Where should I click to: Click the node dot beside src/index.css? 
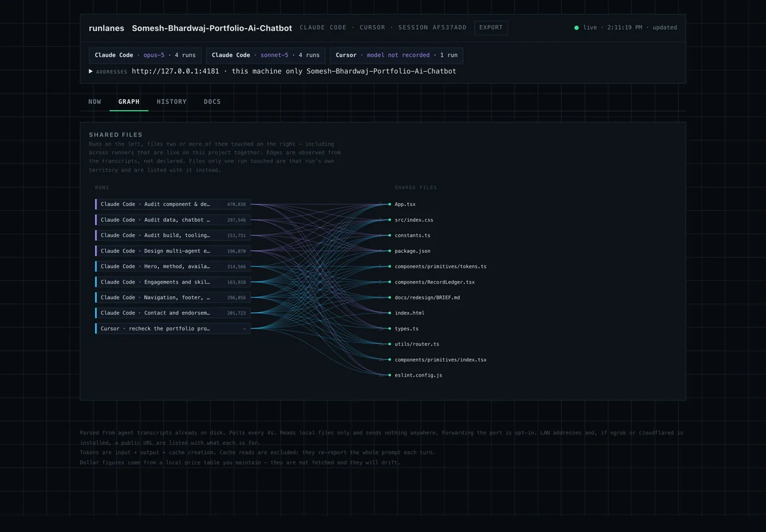coord(390,220)
